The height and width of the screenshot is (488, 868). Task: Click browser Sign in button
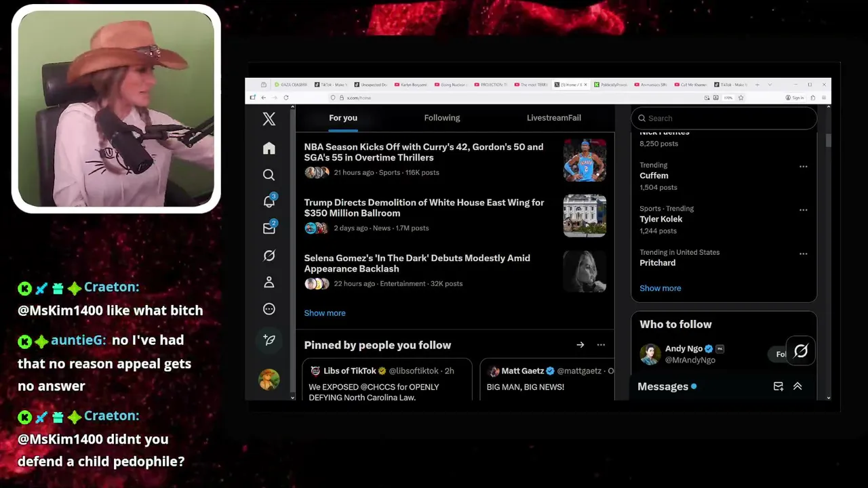[x=794, y=98]
